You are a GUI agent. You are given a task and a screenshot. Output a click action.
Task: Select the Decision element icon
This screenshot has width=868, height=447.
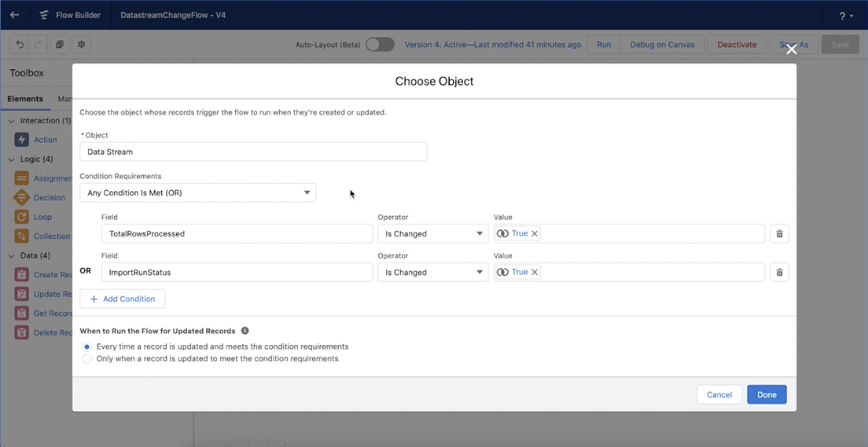pos(21,197)
